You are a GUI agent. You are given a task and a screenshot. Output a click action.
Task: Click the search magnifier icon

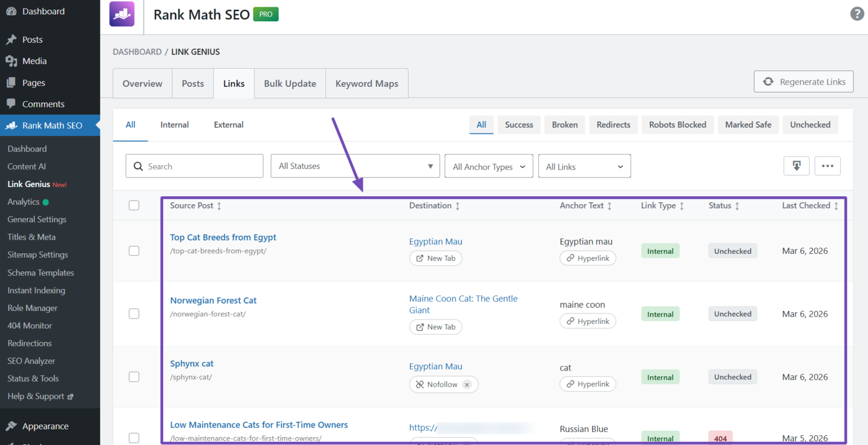tap(138, 166)
